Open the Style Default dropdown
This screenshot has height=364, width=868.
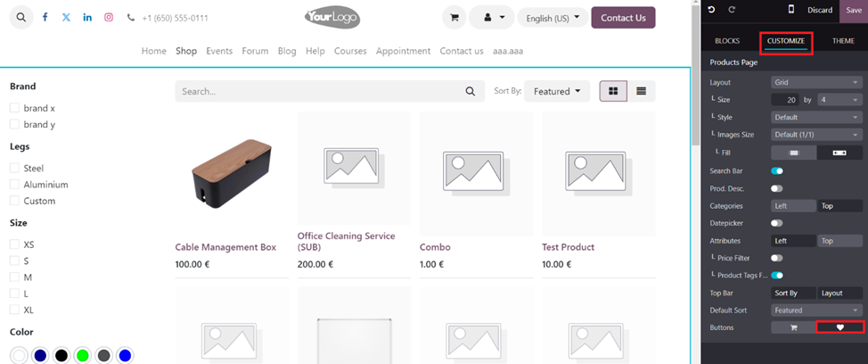point(816,118)
